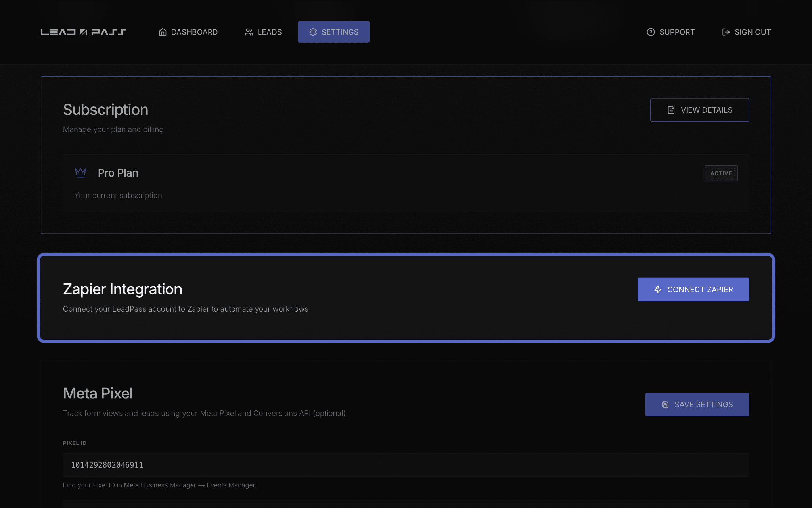Save the Meta Pixel settings
Image resolution: width=812 pixels, height=508 pixels.
697,404
